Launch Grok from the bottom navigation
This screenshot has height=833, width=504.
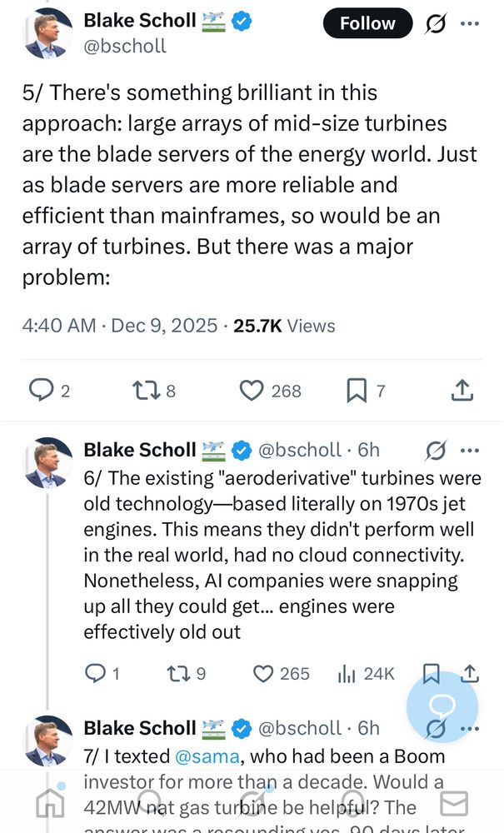point(252,806)
